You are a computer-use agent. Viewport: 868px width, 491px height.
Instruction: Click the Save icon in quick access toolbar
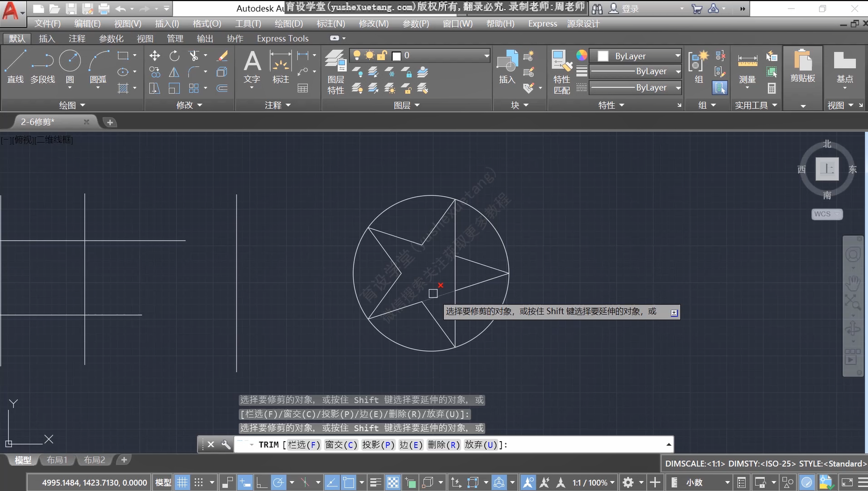click(x=71, y=9)
